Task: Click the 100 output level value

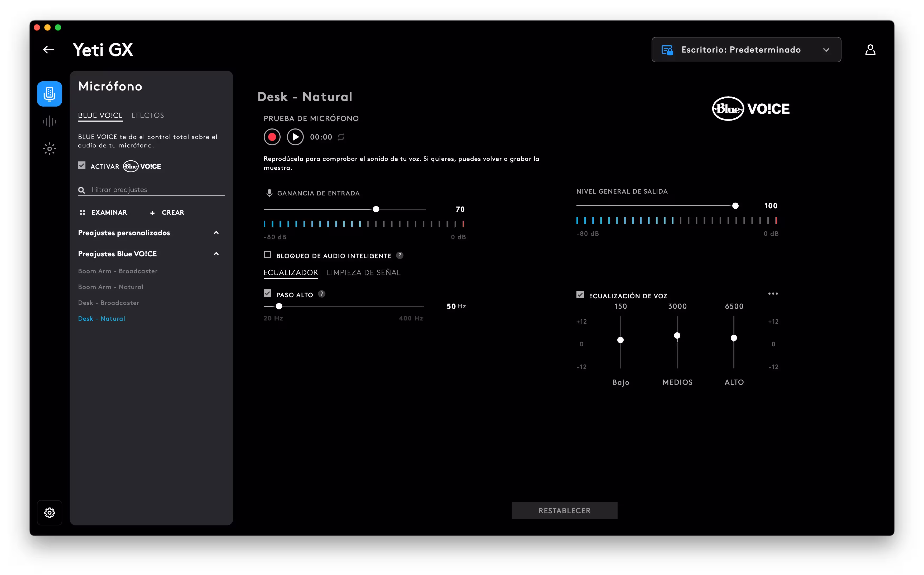Action: click(771, 206)
